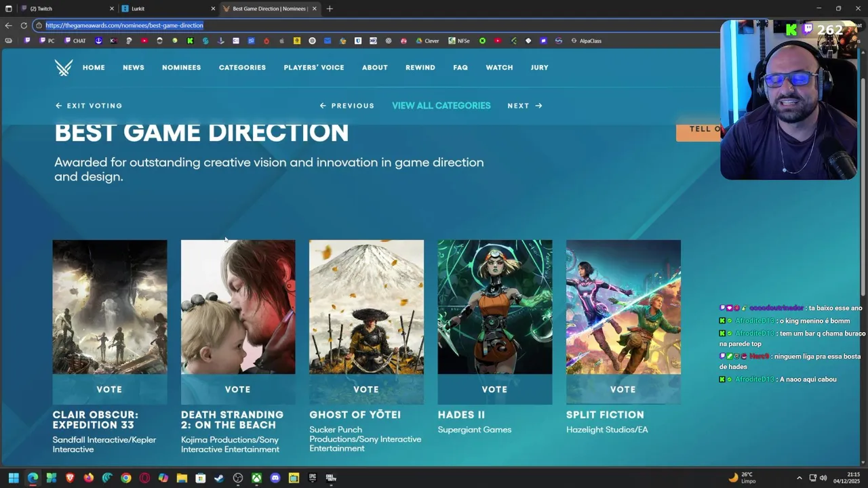The height and width of the screenshot is (488, 868).
Task: Open weather widget showing 26°C
Action: click(742, 478)
